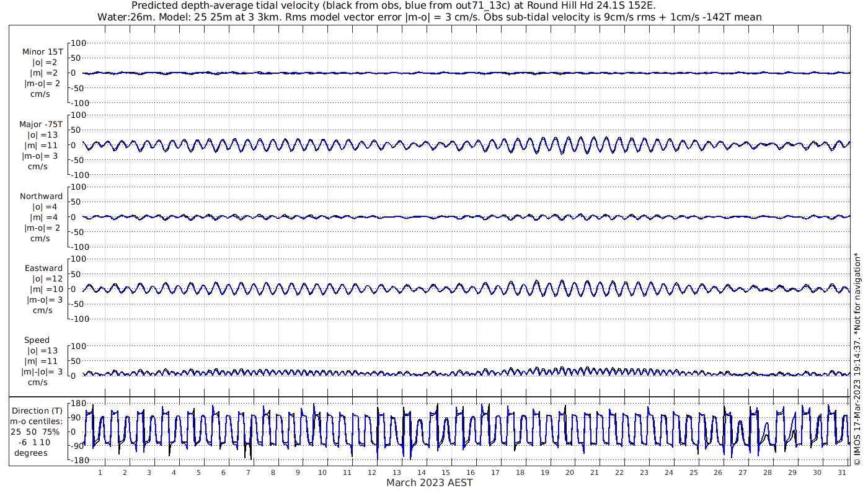Click day '3' on the date axis

tap(149, 472)
